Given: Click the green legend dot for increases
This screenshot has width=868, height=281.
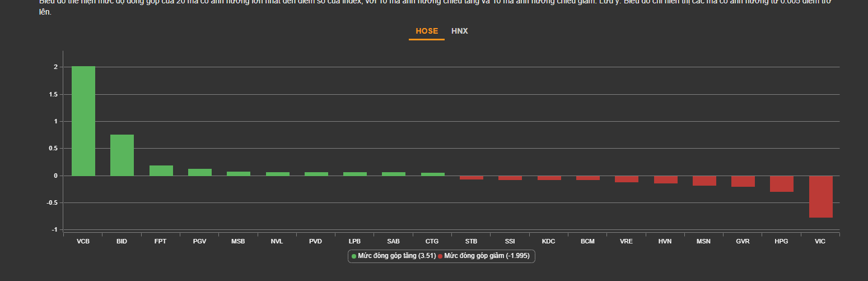Looking at the screenshot, I should (354, 256).
